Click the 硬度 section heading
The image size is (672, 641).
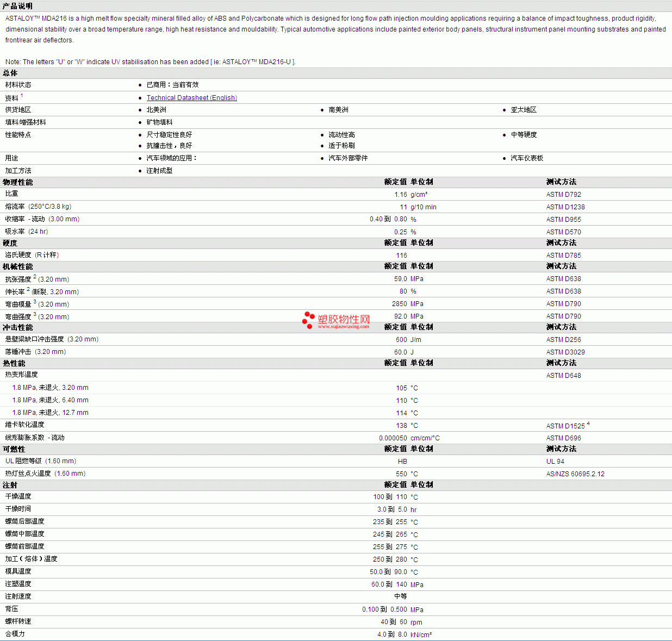pos(10,243)
